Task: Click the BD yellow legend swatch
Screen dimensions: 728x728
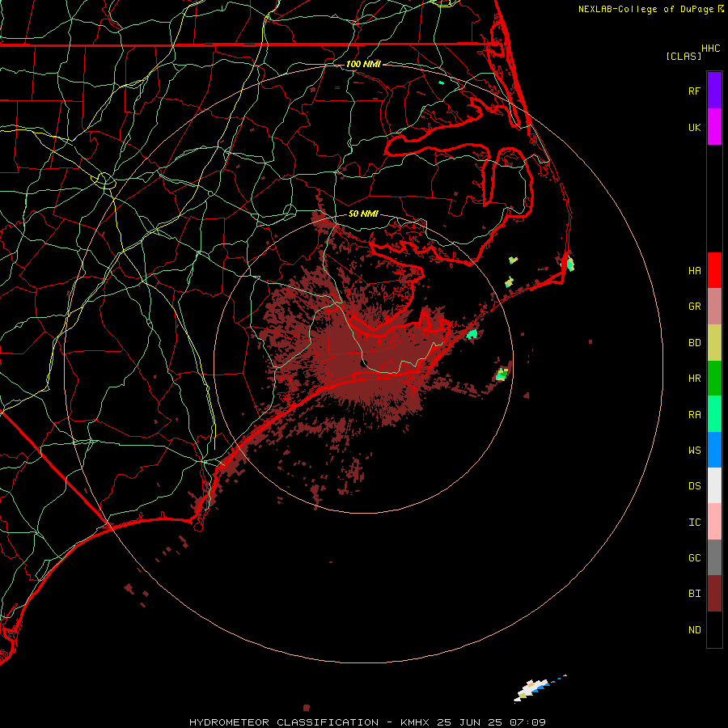Action: pyautogui.click(x=714, y=343)
